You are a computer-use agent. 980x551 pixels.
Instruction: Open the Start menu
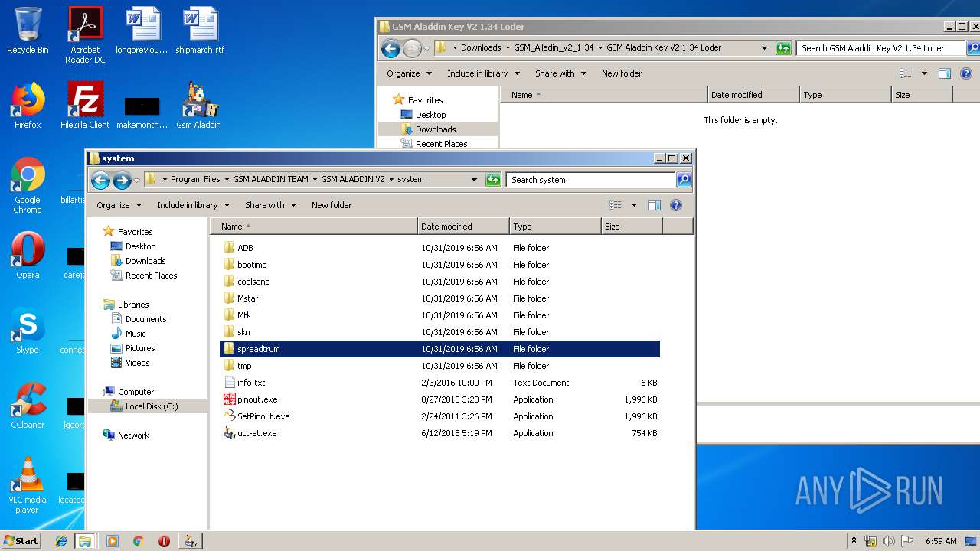coord(21,541)
